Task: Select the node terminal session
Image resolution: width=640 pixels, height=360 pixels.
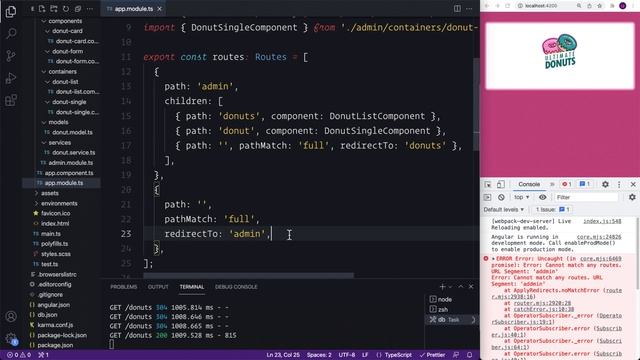Action: (451, 299)
